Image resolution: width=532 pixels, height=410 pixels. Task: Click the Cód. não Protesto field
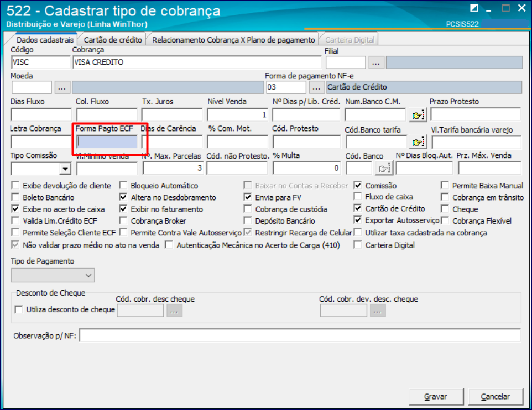pos(237,168)
